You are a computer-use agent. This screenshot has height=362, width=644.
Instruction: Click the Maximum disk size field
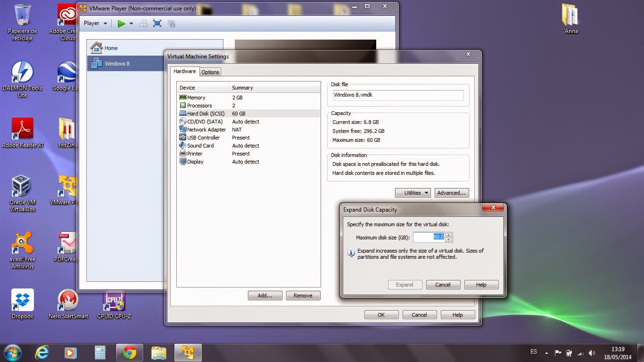pyautogui.click(x=429, y=237)
